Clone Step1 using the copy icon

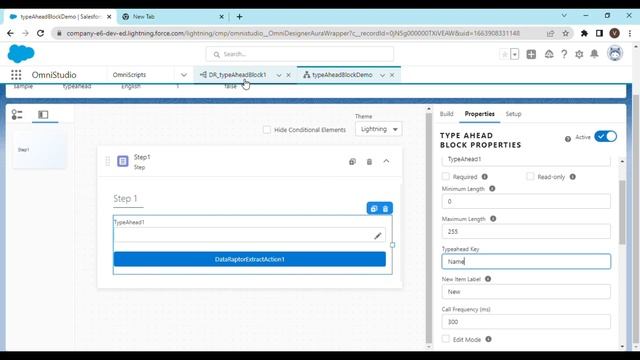click(x=352, y=162)
